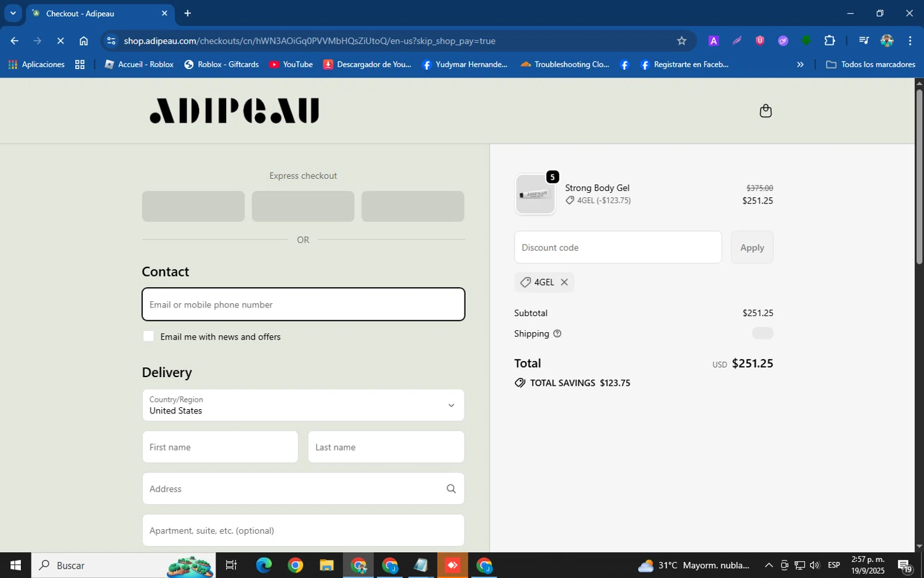Click the first express checkout button
This screenshot has width=924, height=578.
coord(193,206)
